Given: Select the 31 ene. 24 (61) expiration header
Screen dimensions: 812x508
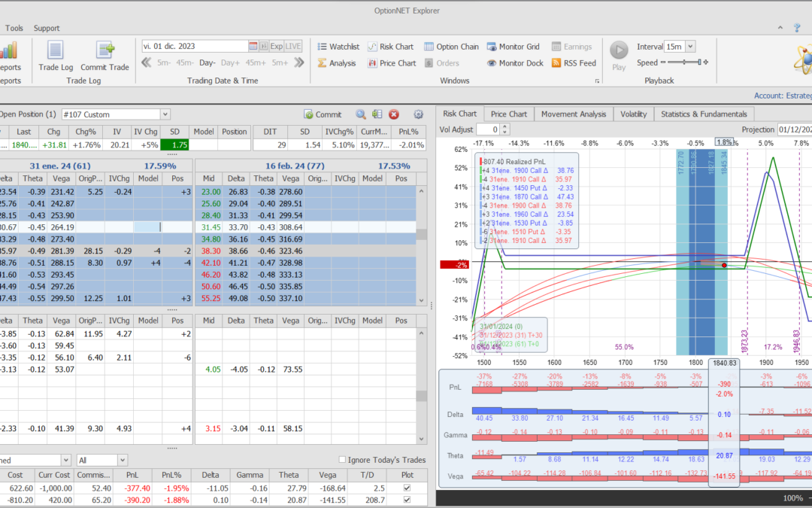Looking at the screenshot, I should (60, 166).
